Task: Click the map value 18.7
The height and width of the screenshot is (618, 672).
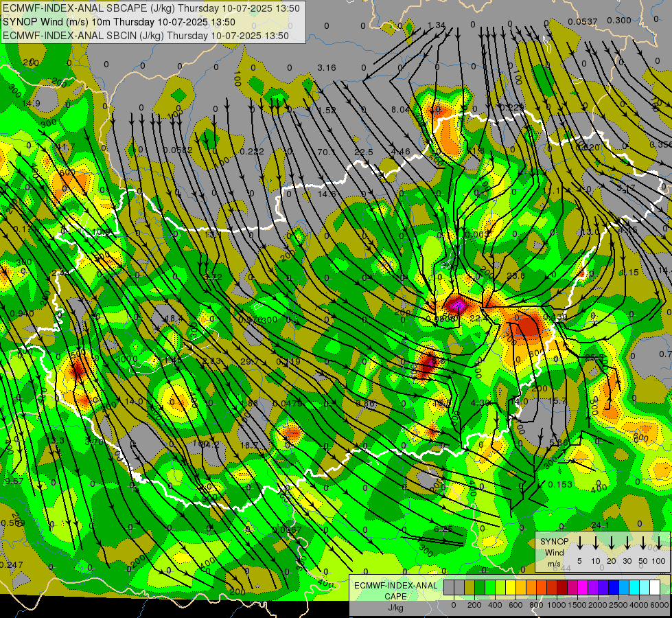Action: click(x=249, y=445)
